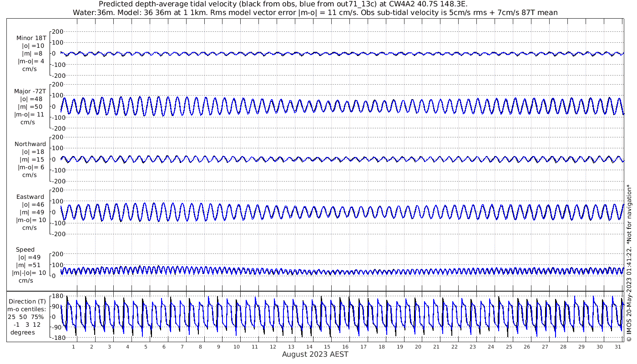Click "|o| =48" under Major -72T
This screenshot has height=364, width=637.
31,99
